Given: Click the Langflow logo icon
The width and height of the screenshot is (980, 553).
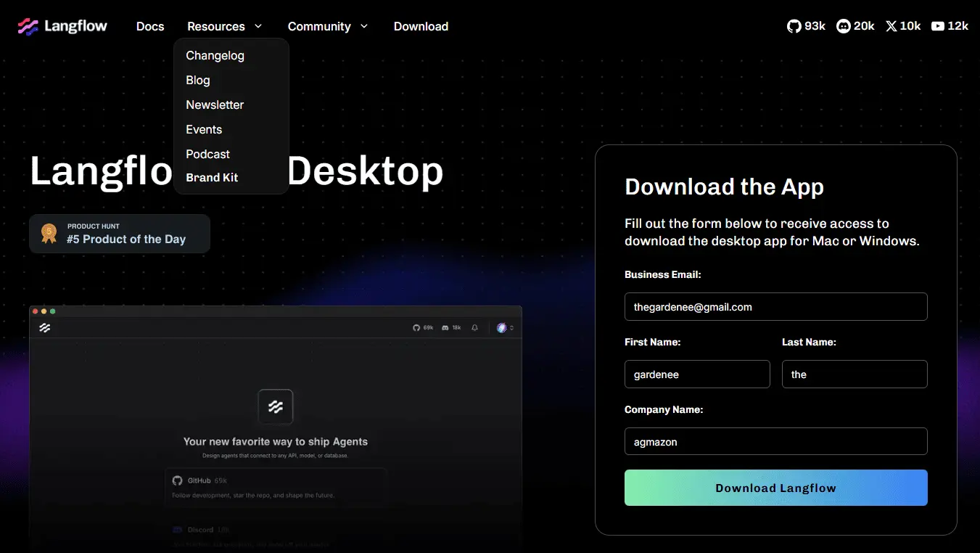Looking at the screenshot, I should [x=28, y=27].
